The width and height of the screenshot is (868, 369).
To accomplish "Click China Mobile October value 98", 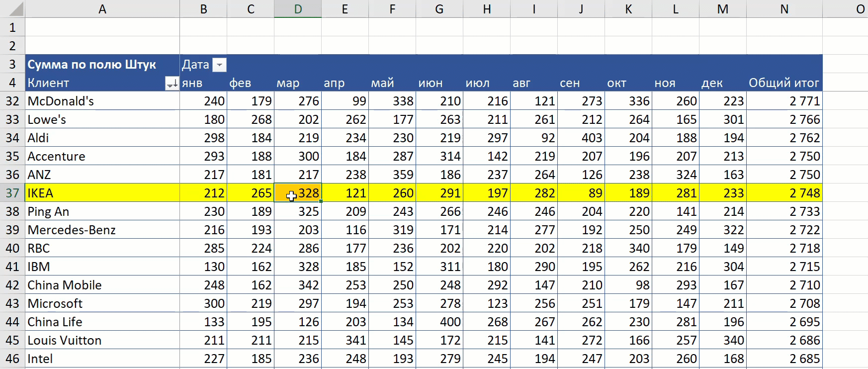I will pyautogui.click(x=628, y=285).
